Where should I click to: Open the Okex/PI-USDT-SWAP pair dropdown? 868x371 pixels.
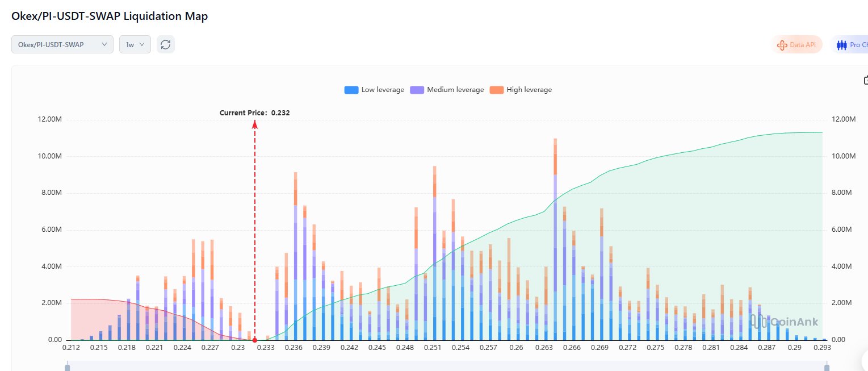(x=62, y=44)
